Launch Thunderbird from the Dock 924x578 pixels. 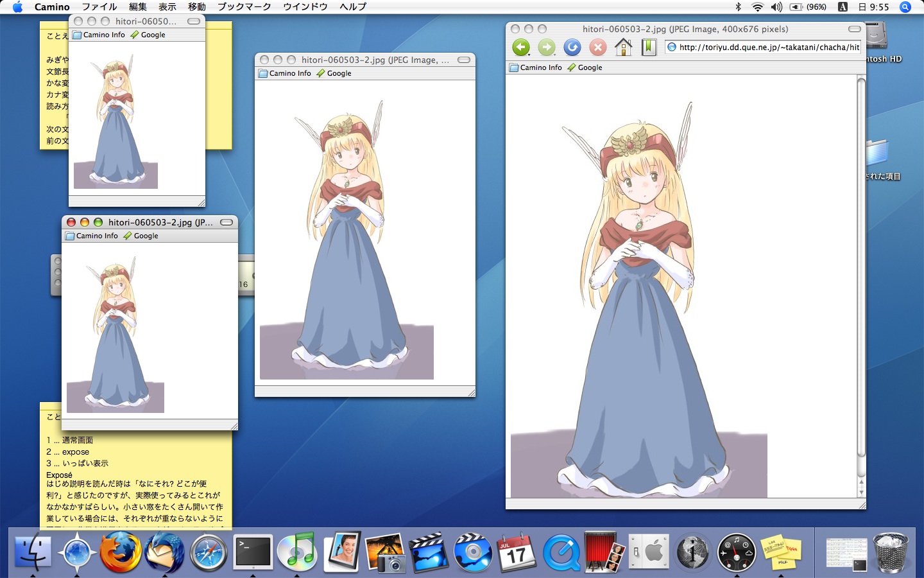tap(165, 552)
